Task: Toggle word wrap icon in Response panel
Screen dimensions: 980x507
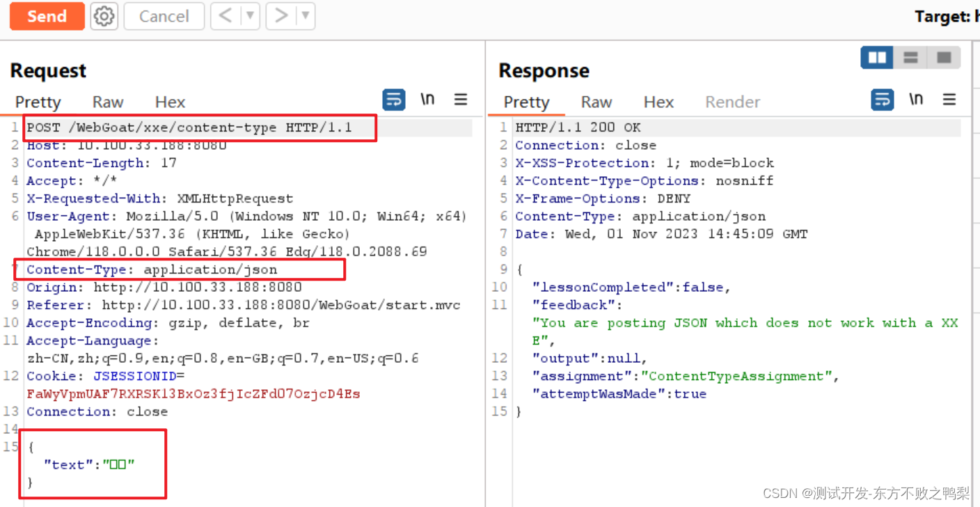Action: [x=882, y=100]
